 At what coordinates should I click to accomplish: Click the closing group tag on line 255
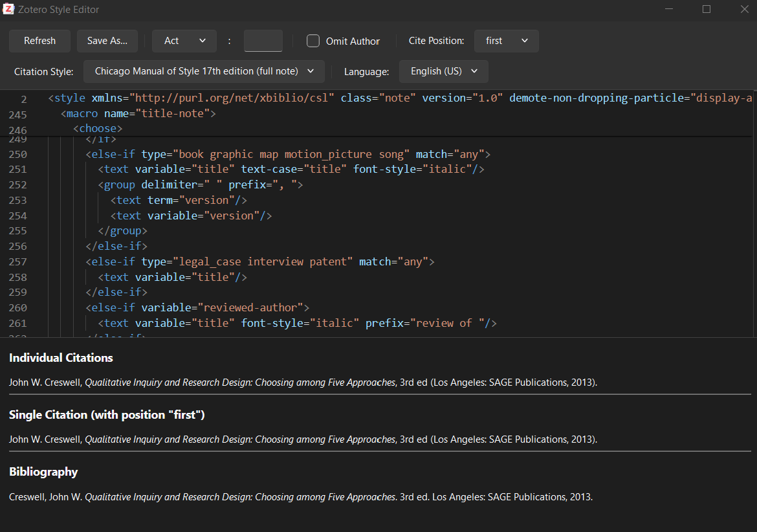coord(123,231)
